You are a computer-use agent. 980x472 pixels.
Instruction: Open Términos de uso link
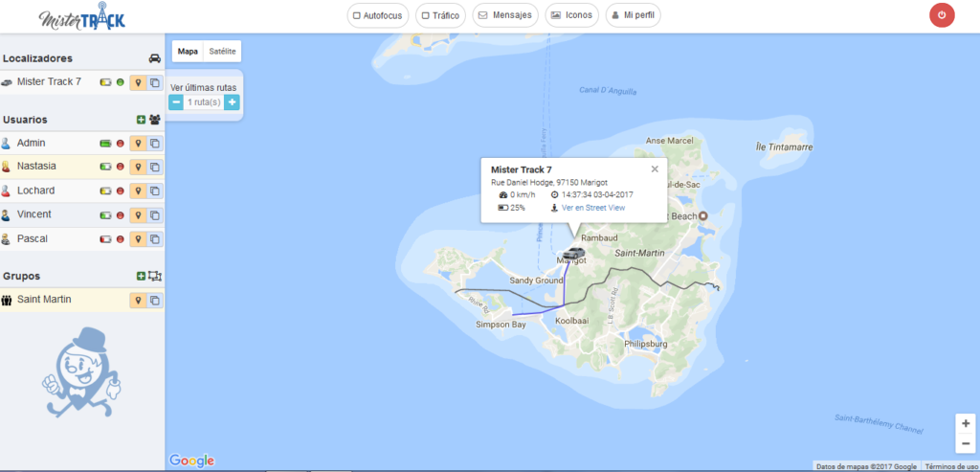coord(950,466)
